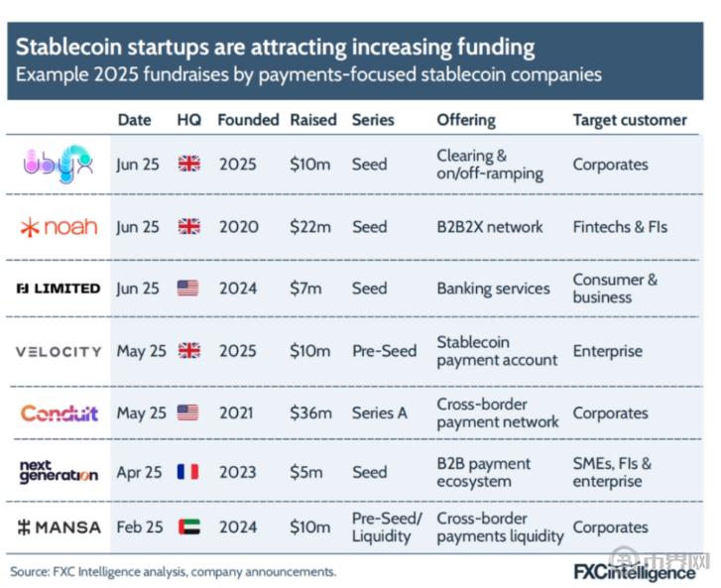Image resolution: width=721 pixels, height=588 pixels.
Task: Click the Velocity company logo
Action: pyautogui.click(x=59, y=351)
